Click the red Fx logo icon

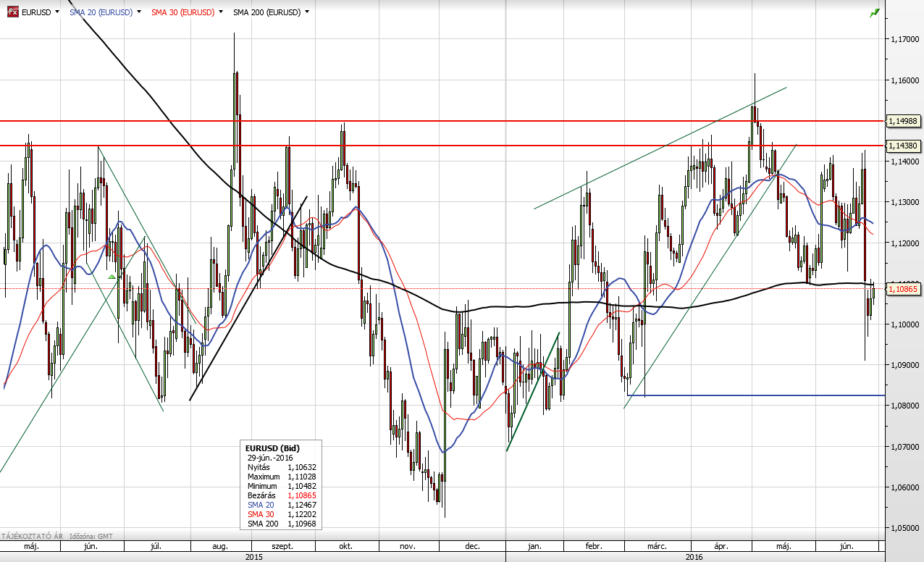[x=12, y=12]
